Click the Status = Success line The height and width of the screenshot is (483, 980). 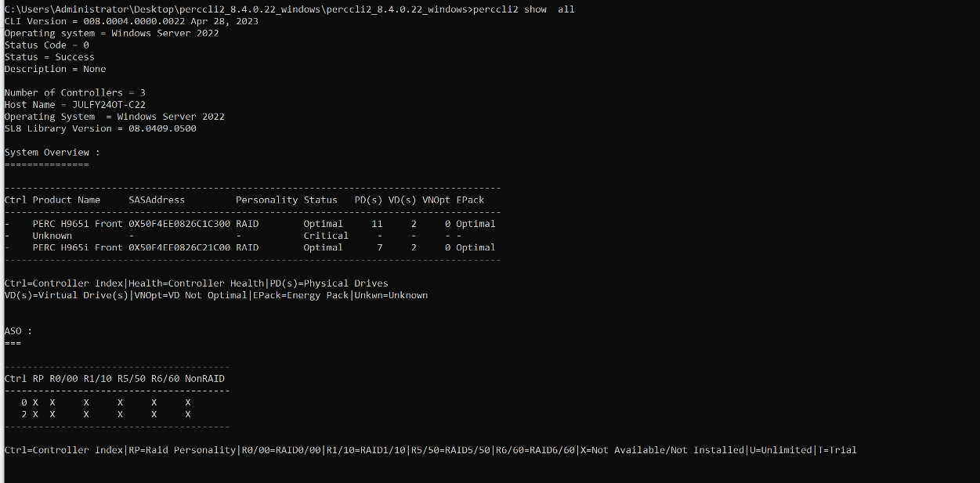[49, 57]
